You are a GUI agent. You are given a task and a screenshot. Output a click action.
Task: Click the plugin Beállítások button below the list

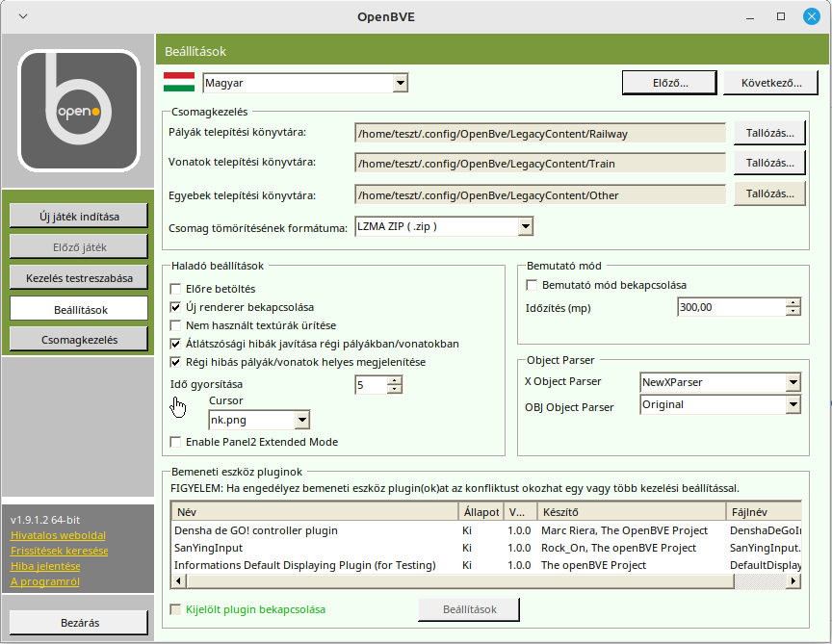(469, 609)
